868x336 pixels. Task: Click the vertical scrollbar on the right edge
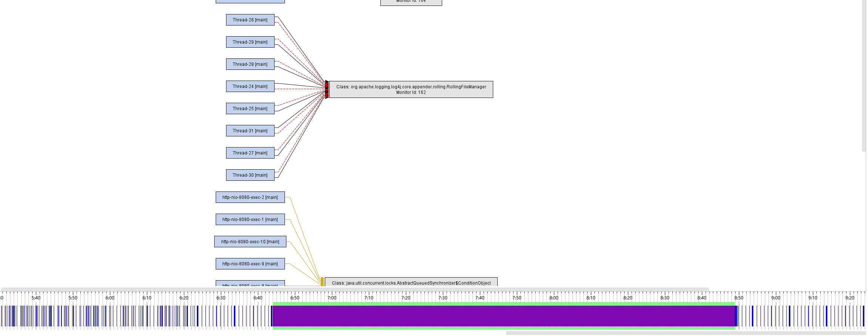864,74
